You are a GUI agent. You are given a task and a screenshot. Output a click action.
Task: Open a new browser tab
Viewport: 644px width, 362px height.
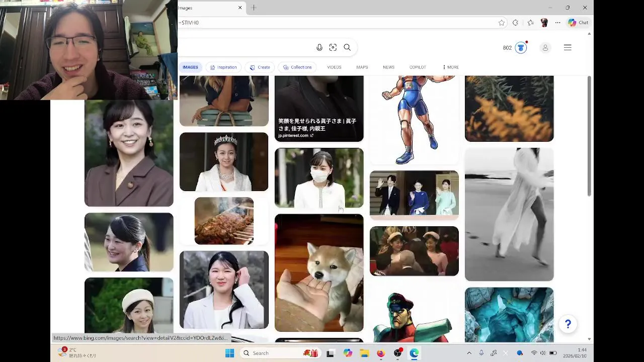pos(254,8)
